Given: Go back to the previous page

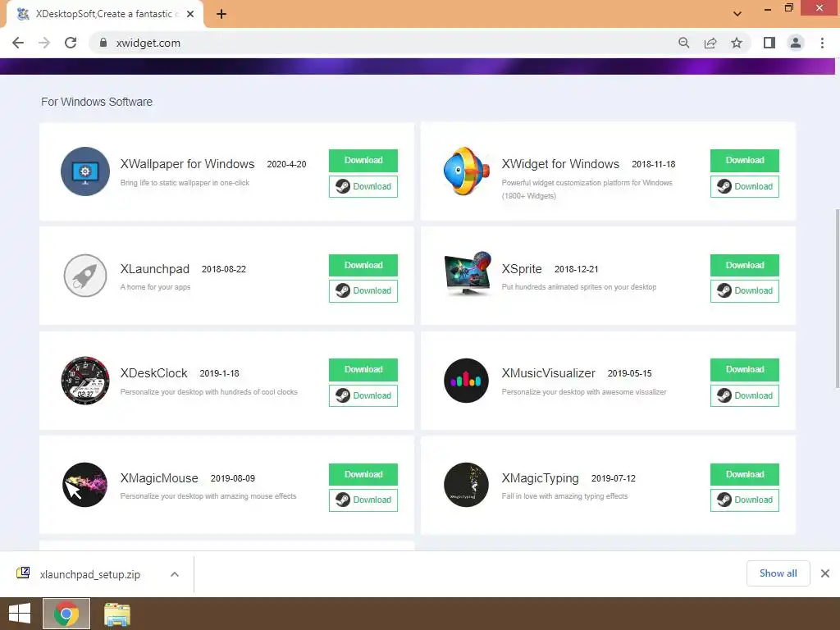Looking at the screenshot, I should pos(18,43).
